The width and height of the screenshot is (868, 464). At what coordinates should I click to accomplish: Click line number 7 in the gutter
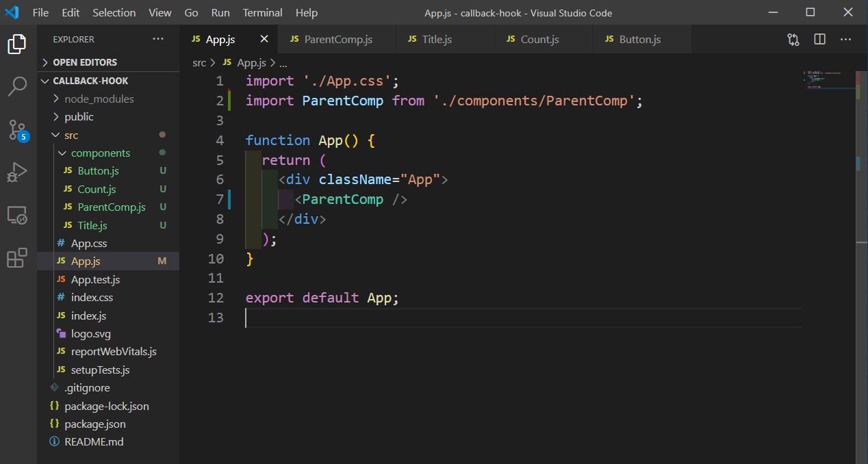(x=219, y=199)
